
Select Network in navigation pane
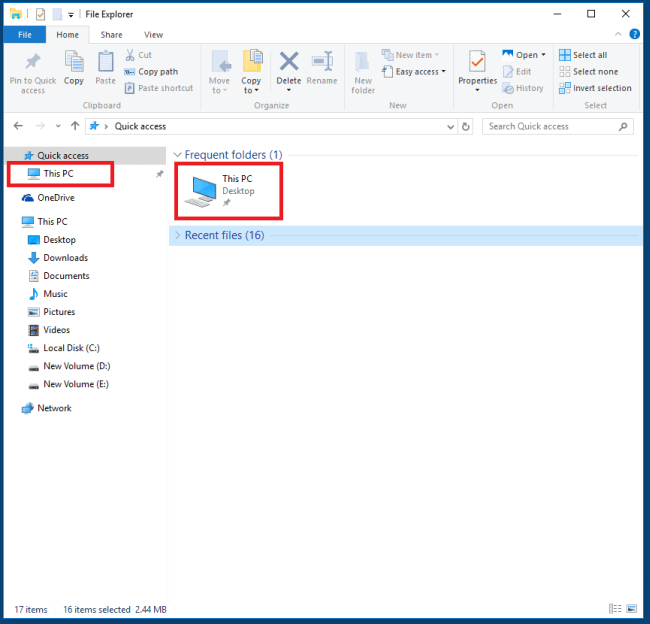pyautogui.click(x=46, y=408)
